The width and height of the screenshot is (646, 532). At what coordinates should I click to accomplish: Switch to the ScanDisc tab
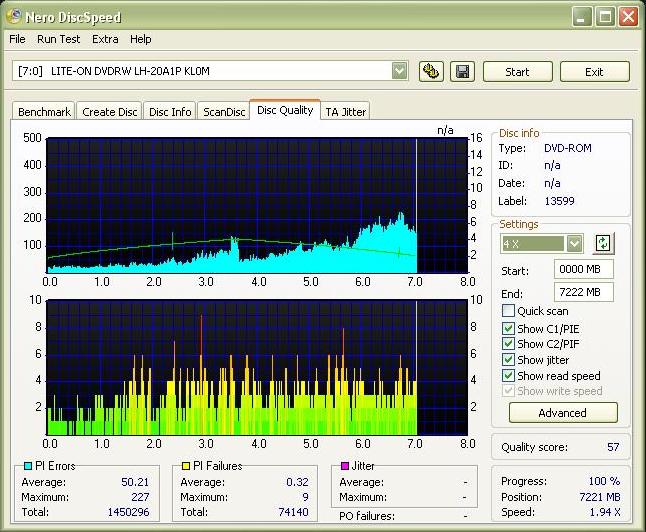224,112
